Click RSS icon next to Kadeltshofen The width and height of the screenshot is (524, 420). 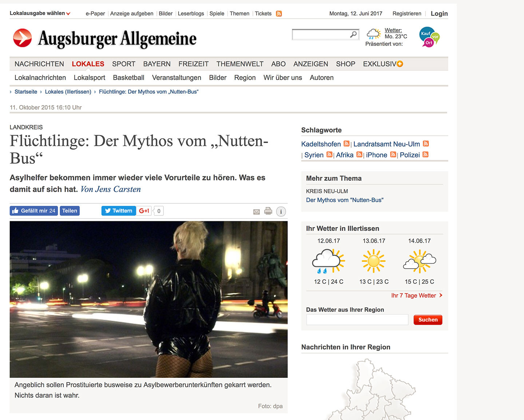pos(346,144)
